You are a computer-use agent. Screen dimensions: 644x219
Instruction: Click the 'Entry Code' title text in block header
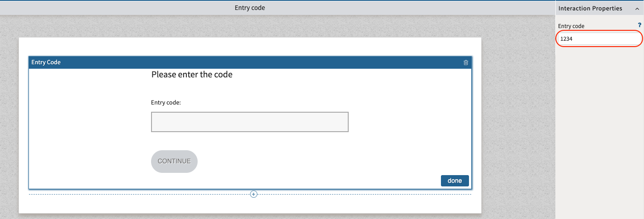coord(46,62)
